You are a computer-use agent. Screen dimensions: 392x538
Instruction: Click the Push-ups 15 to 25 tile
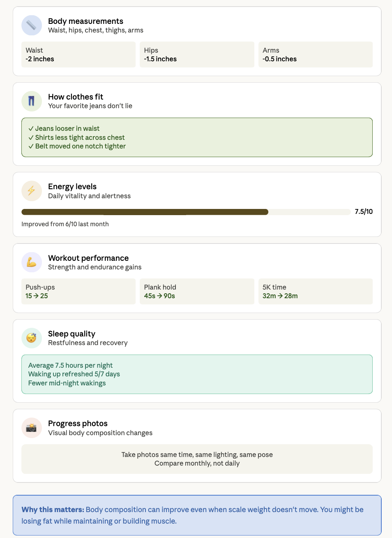tap(78, 291)
